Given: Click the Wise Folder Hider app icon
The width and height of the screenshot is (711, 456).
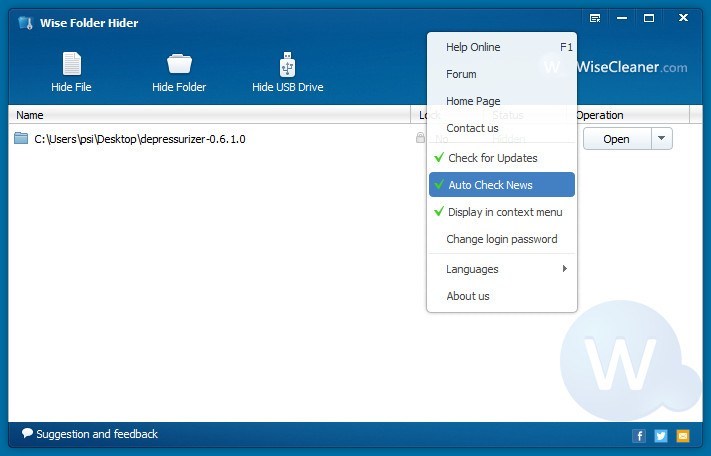Looking at the screenshot, I should pyautogui.click(x=25, y=23).
